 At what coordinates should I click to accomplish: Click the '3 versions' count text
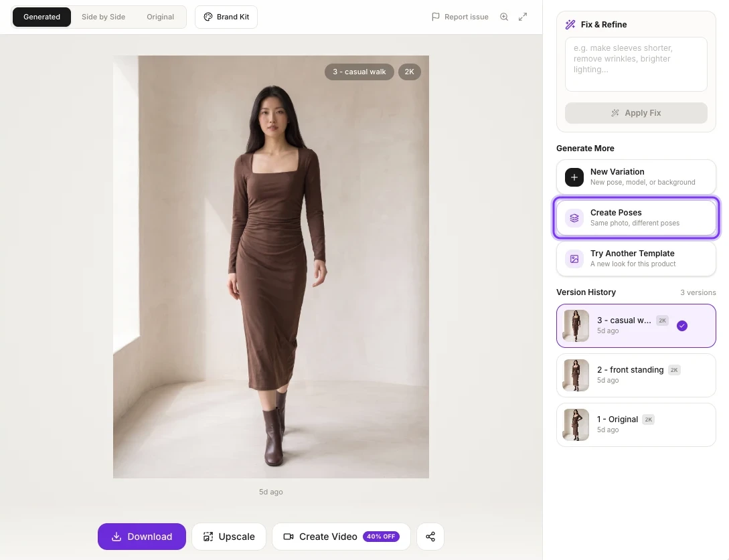pos(698,292)
